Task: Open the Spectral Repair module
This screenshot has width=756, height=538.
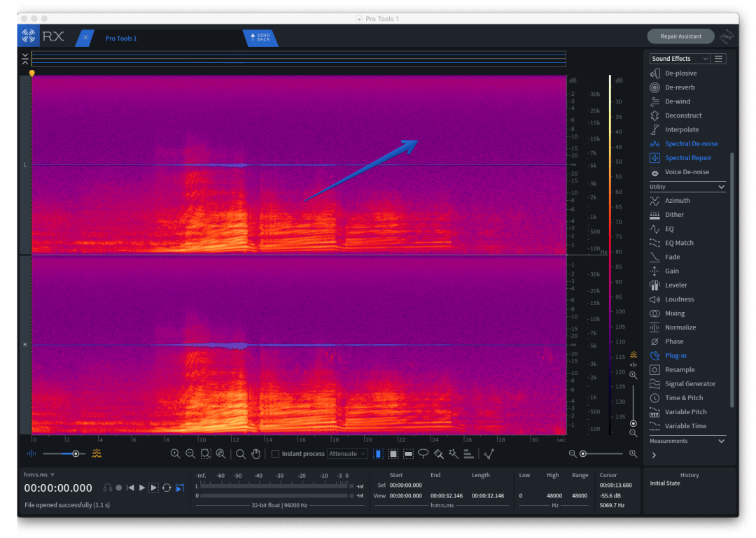Action: [x=687, y=158]
